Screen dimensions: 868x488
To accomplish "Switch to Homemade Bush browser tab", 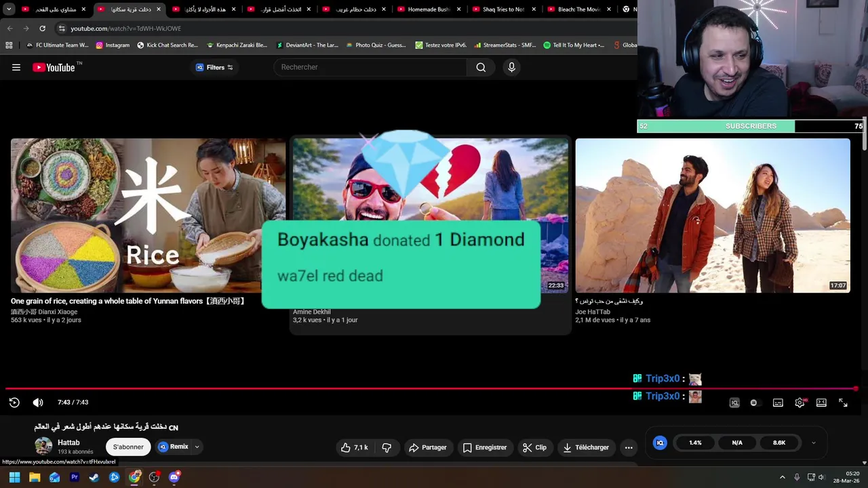I will click(429, 9).
